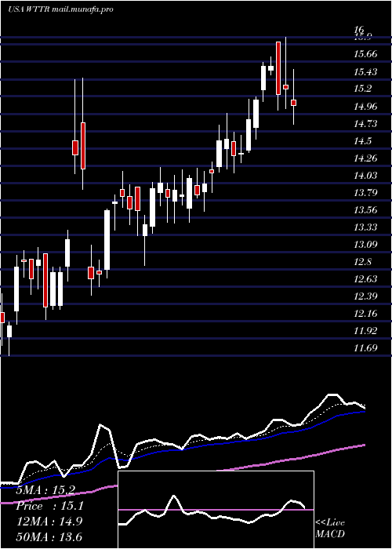392x549 pixels.
Task: Click the 13.79 price axis label
Action: (x=366, y=193)
